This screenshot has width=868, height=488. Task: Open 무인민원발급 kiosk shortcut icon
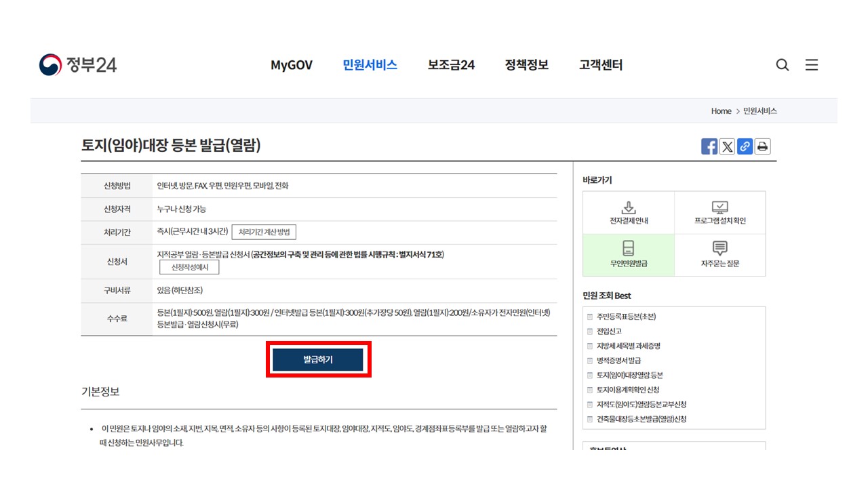click(629, 254)
